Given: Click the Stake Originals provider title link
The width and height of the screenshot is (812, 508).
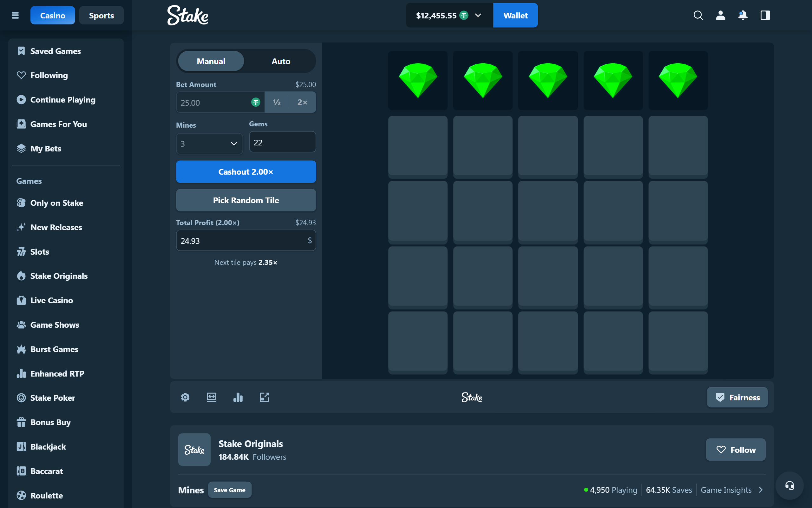Looking at the screenshot, I should point(251,444).
